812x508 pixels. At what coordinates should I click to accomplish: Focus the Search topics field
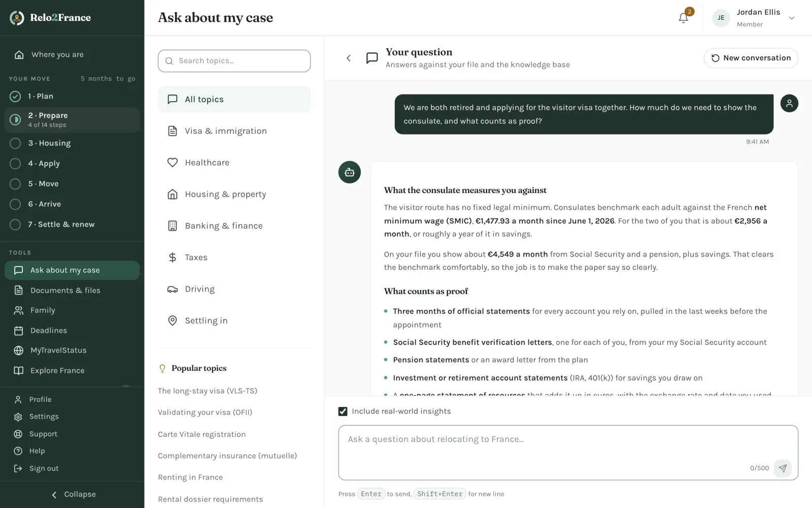coord(234,61)
